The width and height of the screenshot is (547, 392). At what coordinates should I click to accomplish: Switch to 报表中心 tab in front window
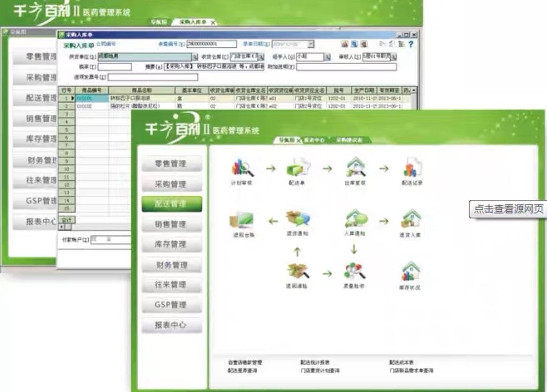pos(314,140)
